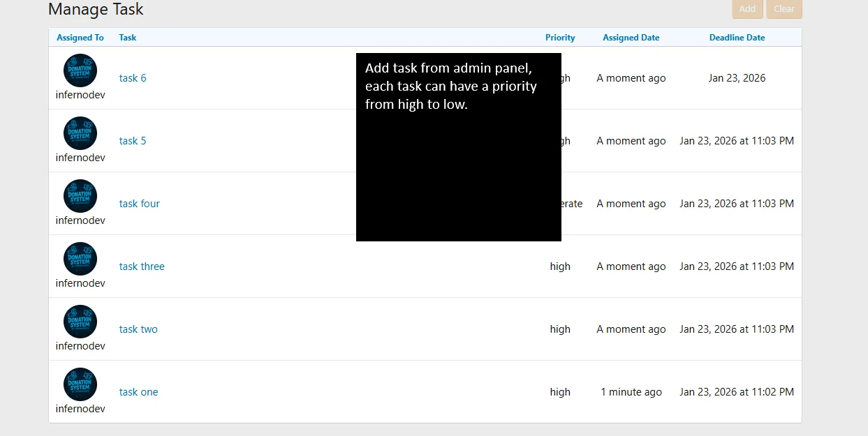
Task: Sort by the Deadline Date column header
Action: (x=737, y=38)
